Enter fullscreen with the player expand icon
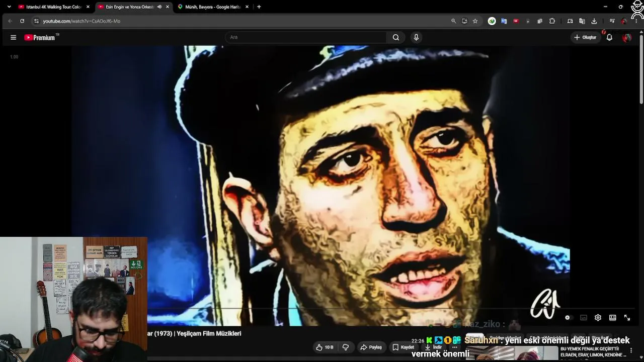Screen dimensions: 644x362 (627, 318)
